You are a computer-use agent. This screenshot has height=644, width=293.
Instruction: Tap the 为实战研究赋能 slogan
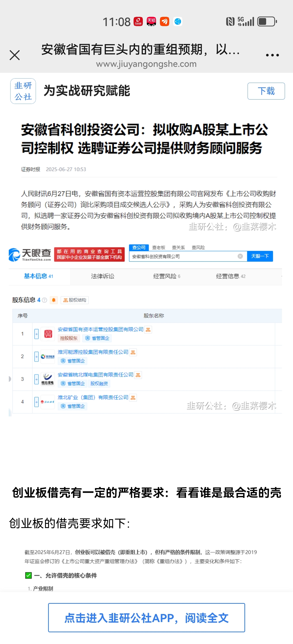(x=87, y=91)
